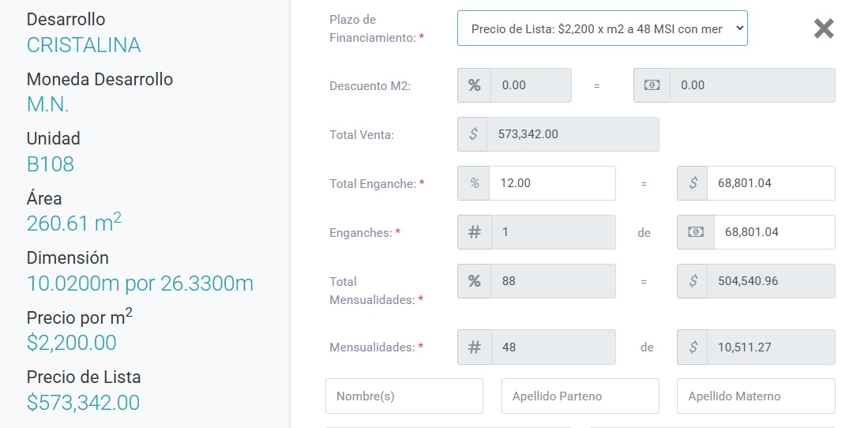This screenshot has height=428, width=868.
Task: Click the dollar icon beside Total Venta
Action: tap(473, 134)
